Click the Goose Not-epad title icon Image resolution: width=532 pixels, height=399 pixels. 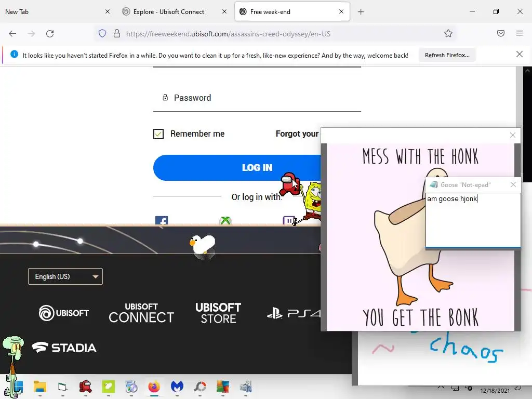click(433, 184)
